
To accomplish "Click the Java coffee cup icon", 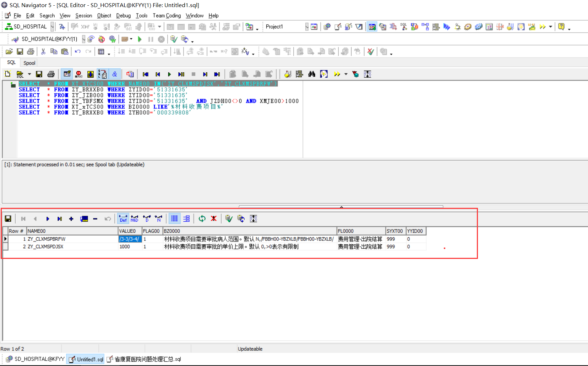I will [x=457, y=27].
